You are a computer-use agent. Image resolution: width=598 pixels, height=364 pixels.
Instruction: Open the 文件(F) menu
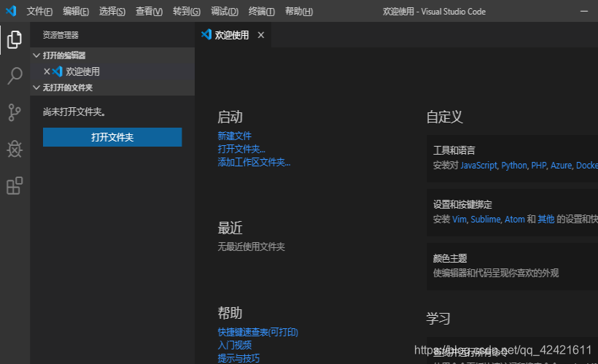point(39,12)
